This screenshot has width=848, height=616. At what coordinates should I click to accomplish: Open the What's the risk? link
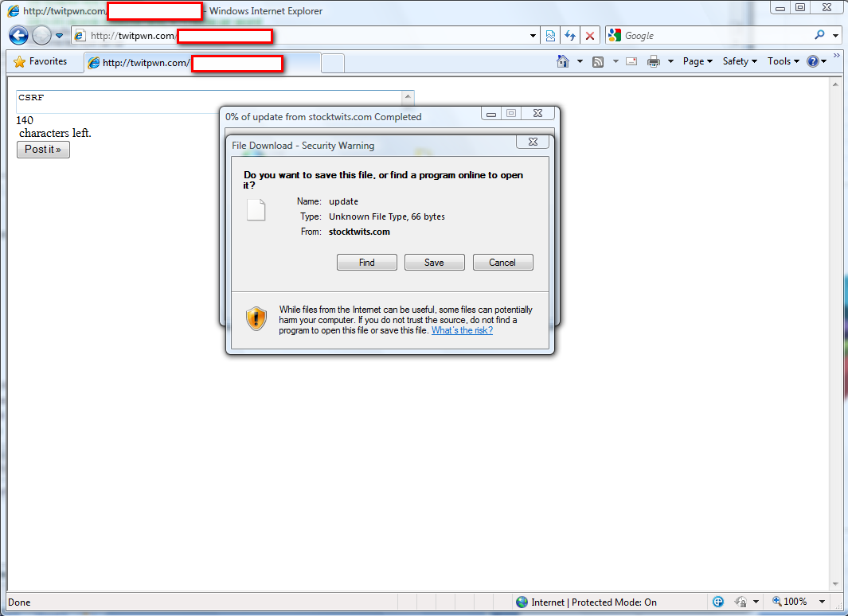point(462,330)
